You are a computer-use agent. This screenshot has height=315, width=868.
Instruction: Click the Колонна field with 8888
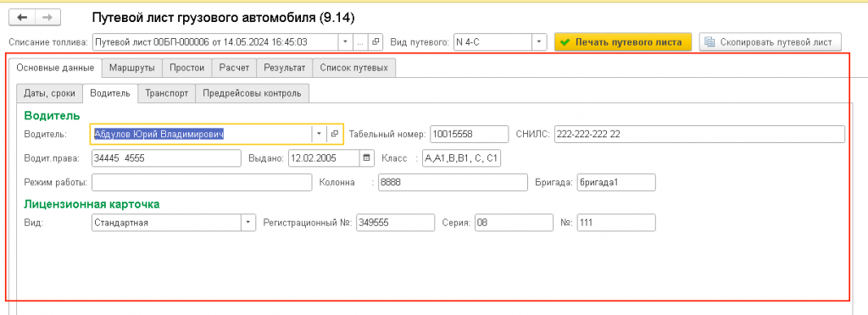point(453,182)
